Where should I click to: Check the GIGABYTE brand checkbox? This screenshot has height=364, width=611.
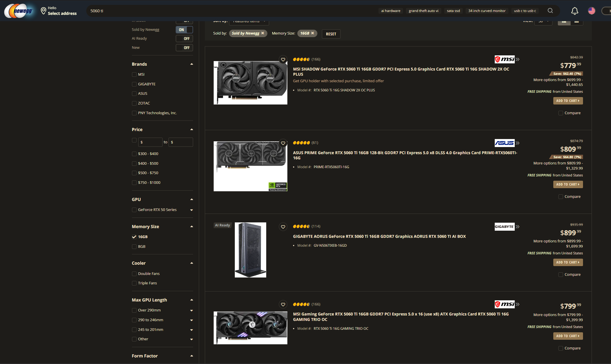click(134, 84)
